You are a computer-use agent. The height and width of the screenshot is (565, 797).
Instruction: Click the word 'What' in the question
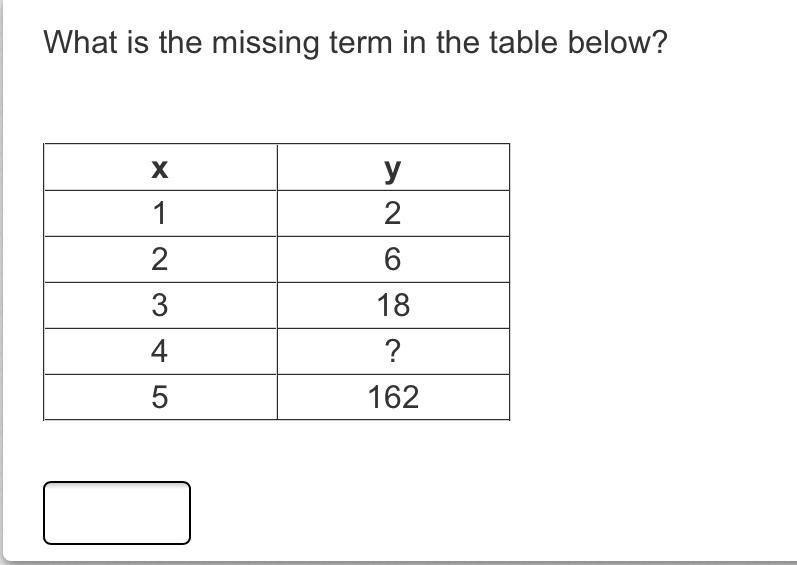point(80,42)
